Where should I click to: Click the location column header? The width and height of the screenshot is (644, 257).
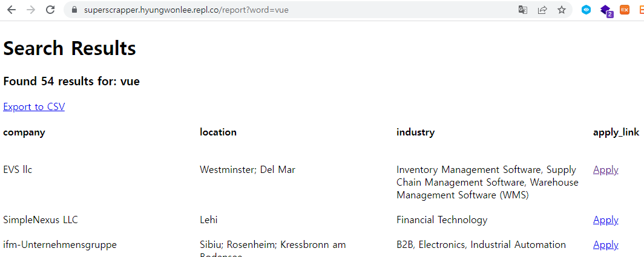click(x=218, y=132)
